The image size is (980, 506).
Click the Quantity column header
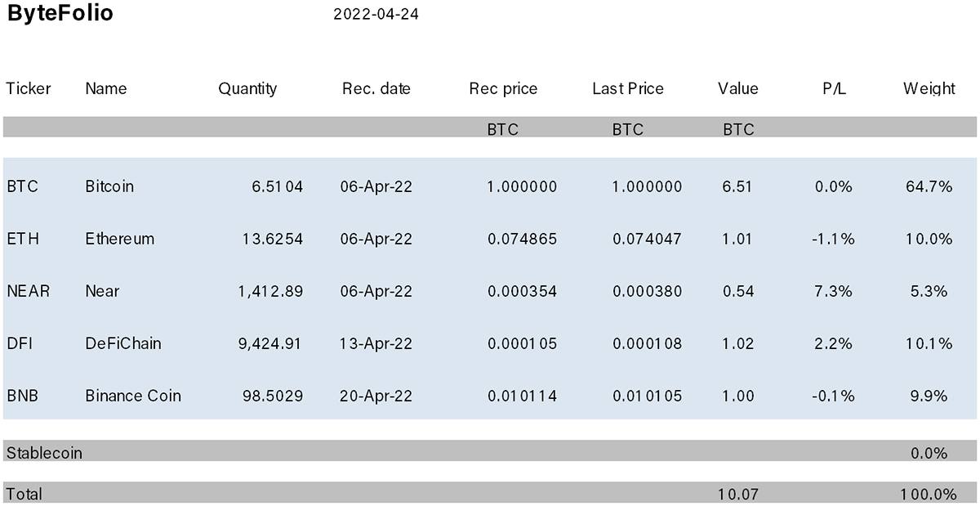click(x=247, y=88)
